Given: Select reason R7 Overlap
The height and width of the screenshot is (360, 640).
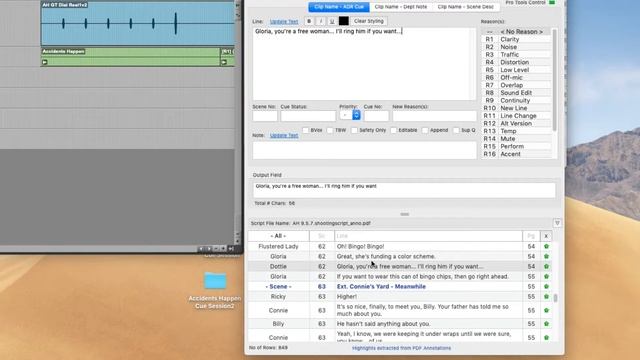Looking at the screenshot, I should click(516, 85).
